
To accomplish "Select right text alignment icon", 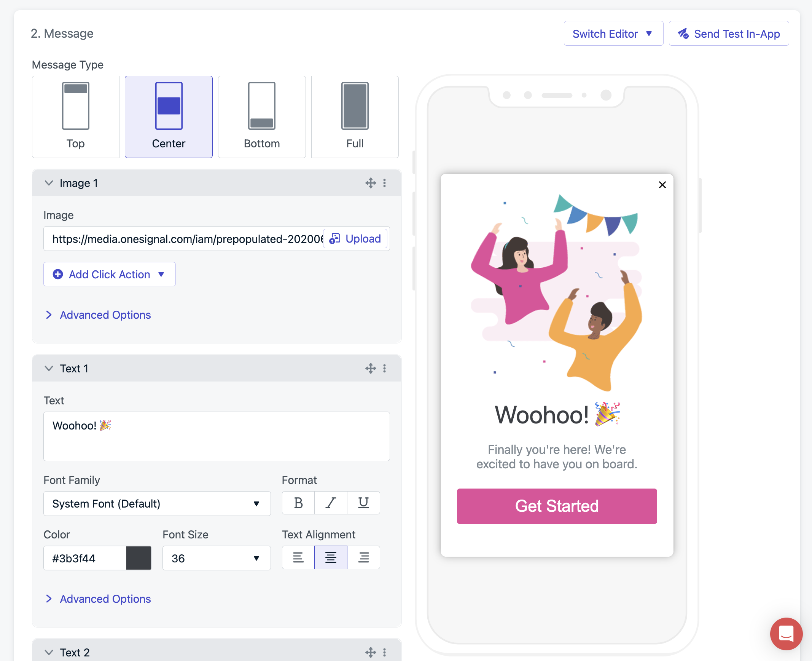I will (x=364, y=557).
